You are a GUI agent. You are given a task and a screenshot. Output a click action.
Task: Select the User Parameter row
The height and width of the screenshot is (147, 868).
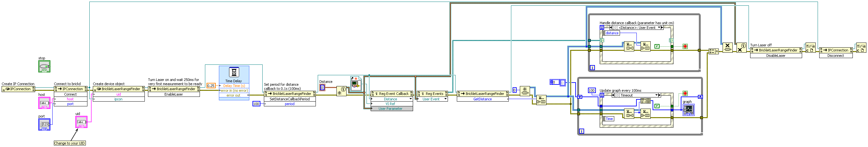click(x=392, y=109)
